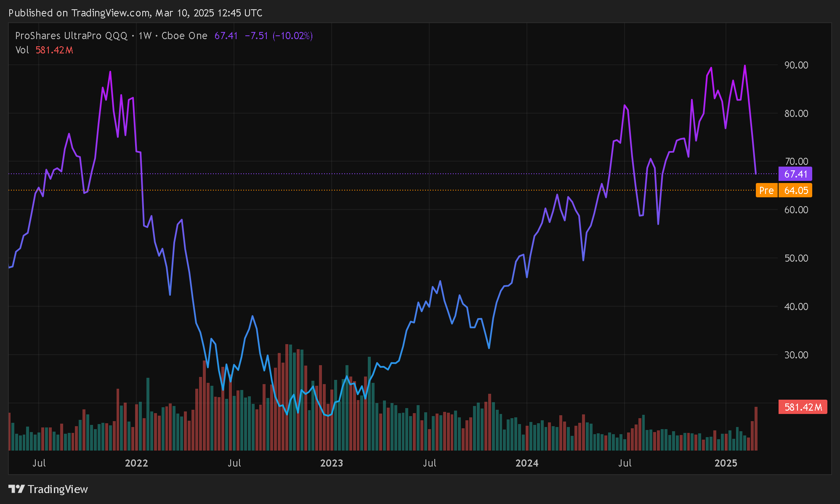Click the TradingView logo icon
Screen dimensions: 840x504
17,489
